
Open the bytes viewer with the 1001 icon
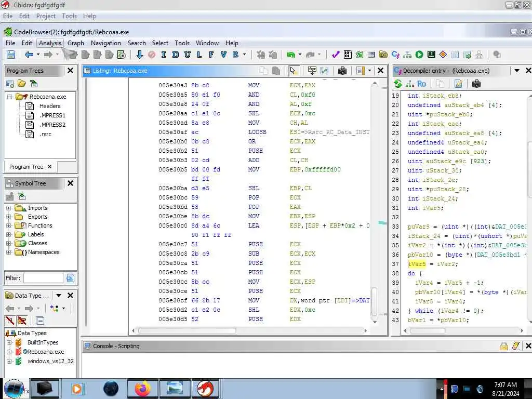348,55
